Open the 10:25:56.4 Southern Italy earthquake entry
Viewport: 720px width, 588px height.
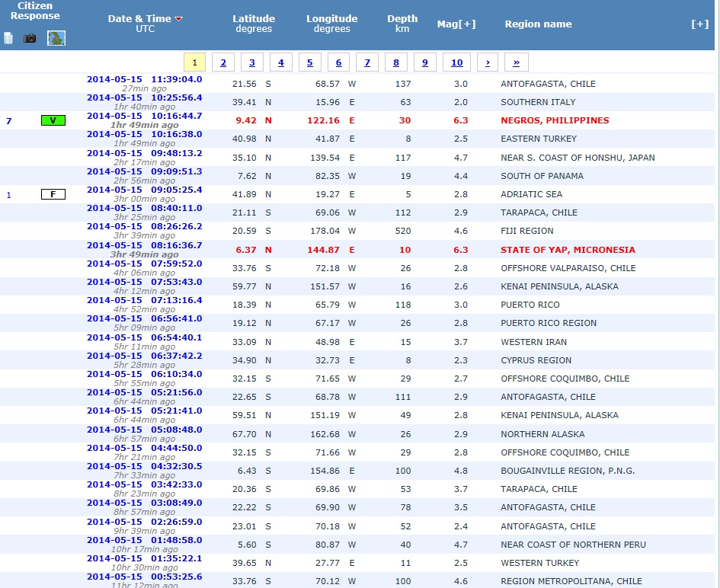tap(145, 97)
